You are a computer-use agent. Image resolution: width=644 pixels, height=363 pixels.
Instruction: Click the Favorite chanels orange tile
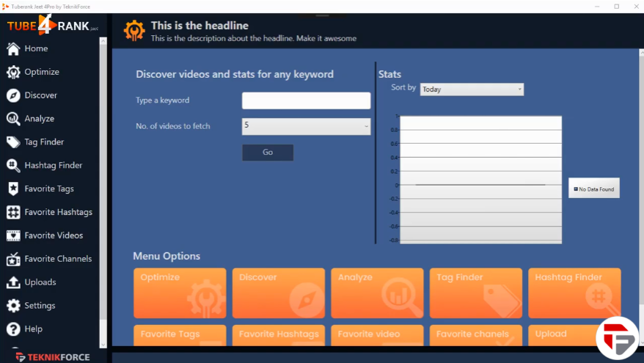(476, 335)
